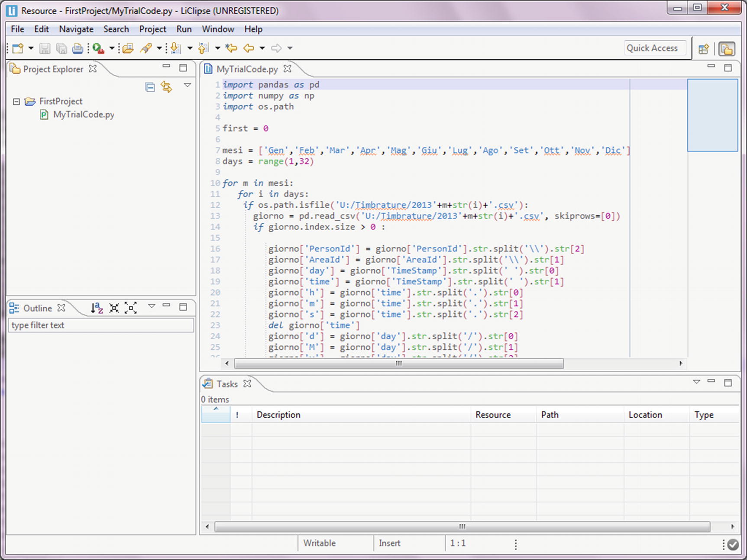
Task: Click Collapse All in Project Explorer
Action: [150, 87]
